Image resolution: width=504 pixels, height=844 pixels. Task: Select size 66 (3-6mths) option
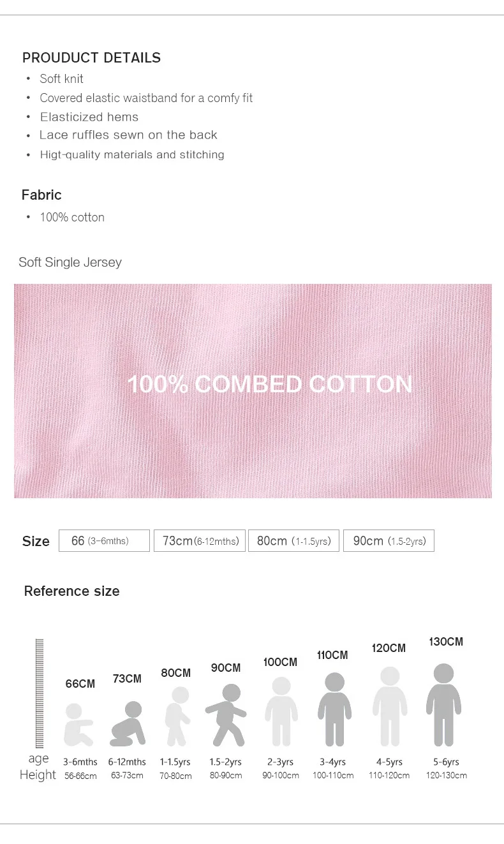tap(104, 541)
